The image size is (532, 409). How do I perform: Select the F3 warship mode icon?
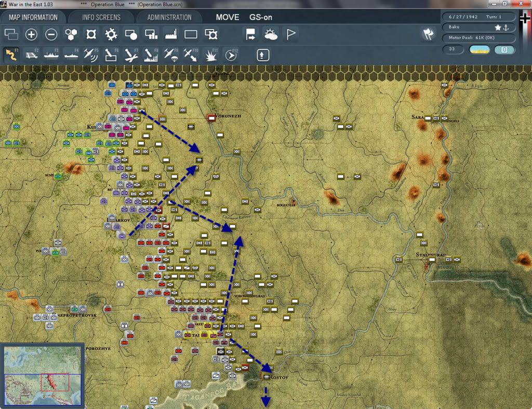click(x=51, y=55)
